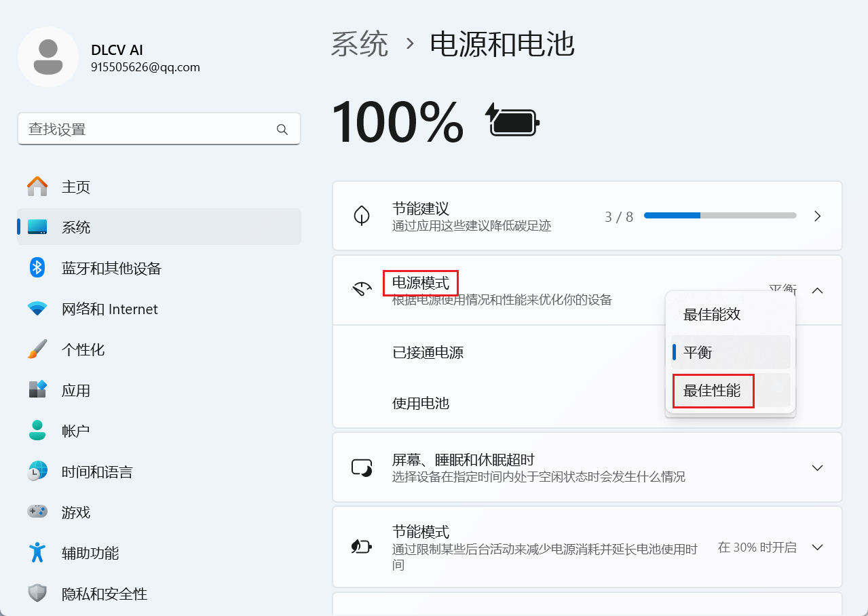868x616 pixels.
Task: Click the Apps (应用) icon
Action: (37, 390)
